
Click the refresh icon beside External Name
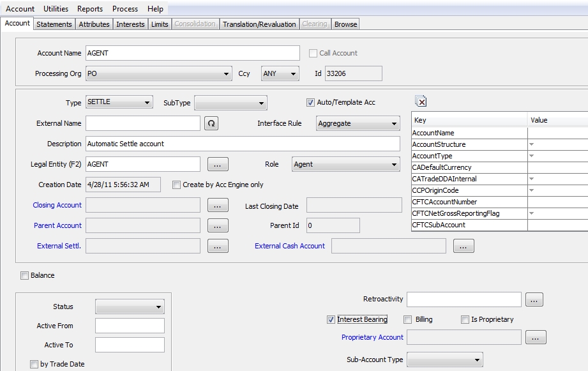pyautogui.click(x=211, y=123)
